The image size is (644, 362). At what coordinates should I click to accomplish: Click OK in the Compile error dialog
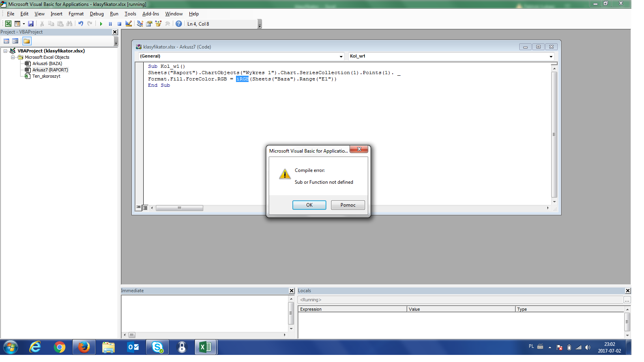click(309, 205)
